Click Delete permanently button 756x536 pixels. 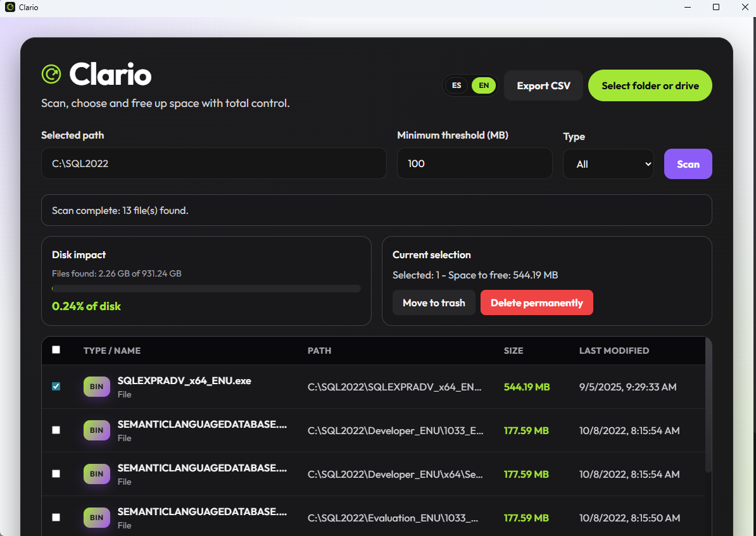coord(537,302)
